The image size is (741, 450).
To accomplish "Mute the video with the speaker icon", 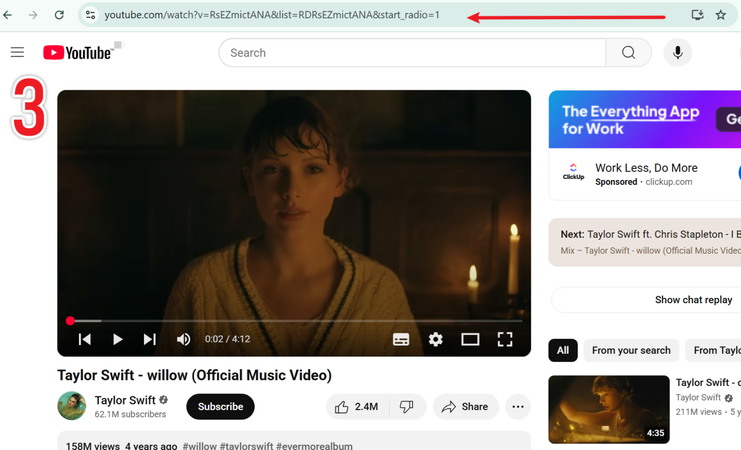I will point(183,339).
